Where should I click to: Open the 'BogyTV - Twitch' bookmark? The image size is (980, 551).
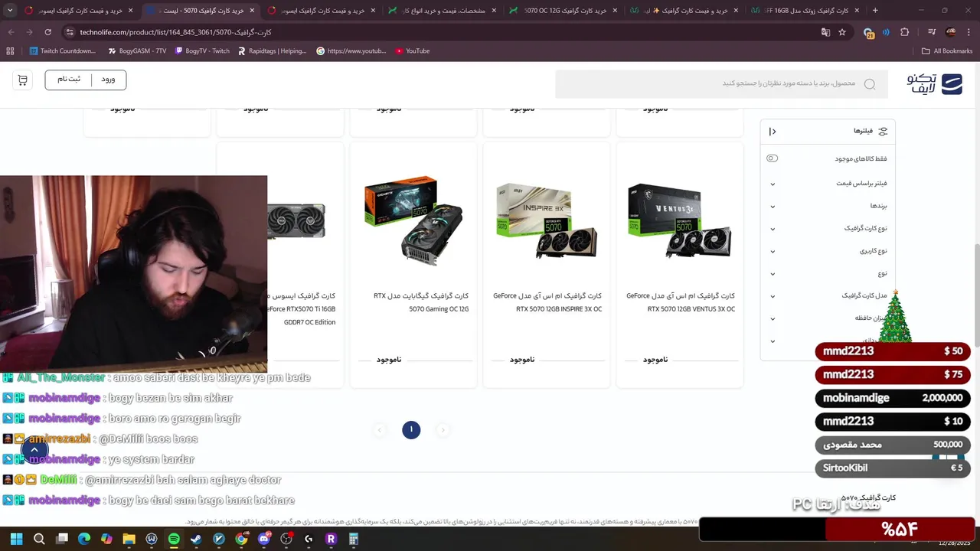pyautogui.click(x=202, y=51)
